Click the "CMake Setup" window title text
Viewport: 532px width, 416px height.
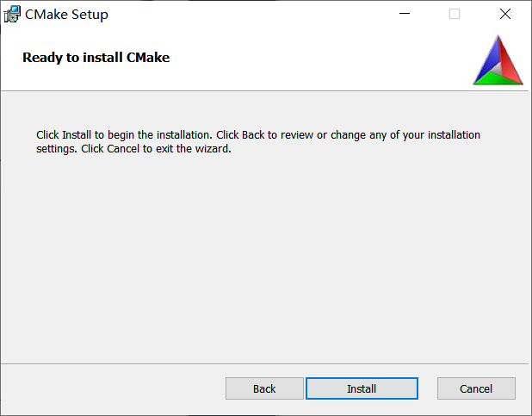66,15
